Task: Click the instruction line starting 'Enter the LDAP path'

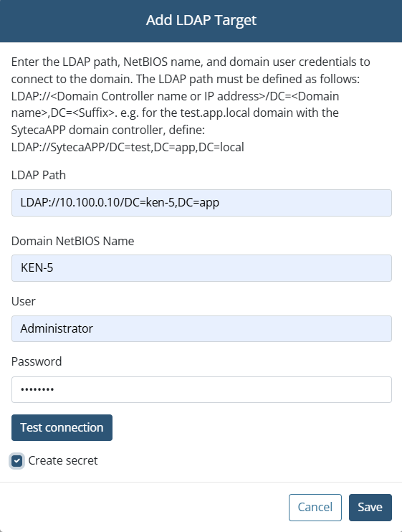Action: point(191,62)
